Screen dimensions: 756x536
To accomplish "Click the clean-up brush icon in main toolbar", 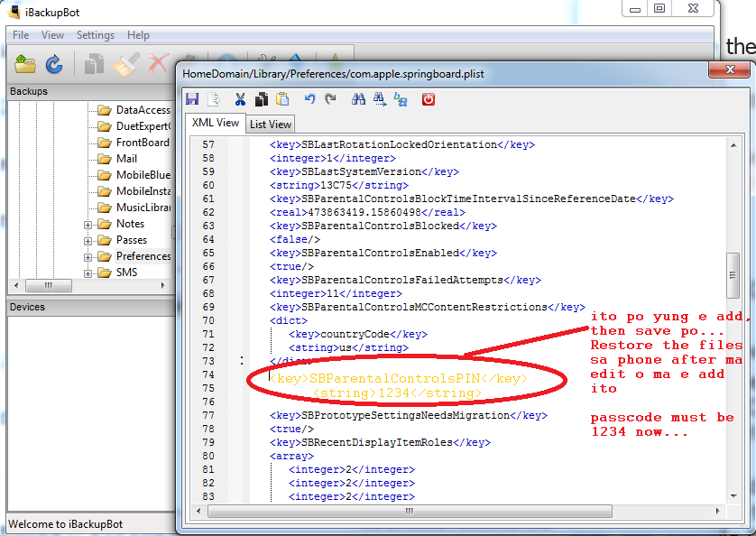I will pyautogui.click(x=126, y=64).
